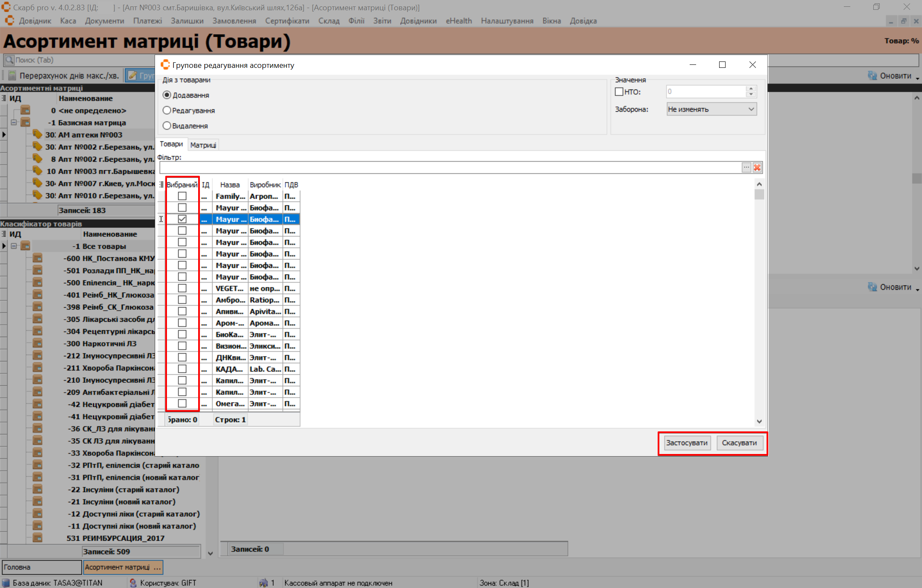Open filter options with ellipsis button
Image resolution: width=922 pixels, height=588 pixels.
pos(746,168)
